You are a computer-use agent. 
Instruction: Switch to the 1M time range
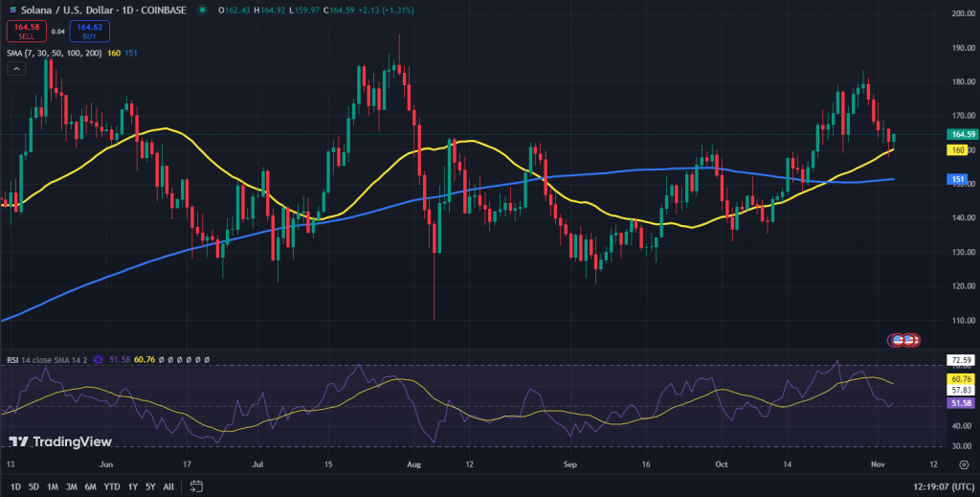[x=54, y=486]
